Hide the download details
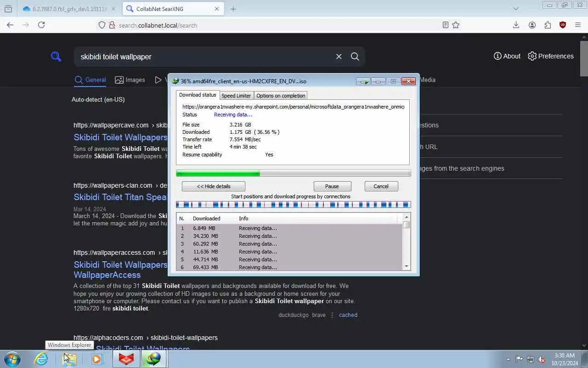Screen dimensions: 588x368 point(214,186)
